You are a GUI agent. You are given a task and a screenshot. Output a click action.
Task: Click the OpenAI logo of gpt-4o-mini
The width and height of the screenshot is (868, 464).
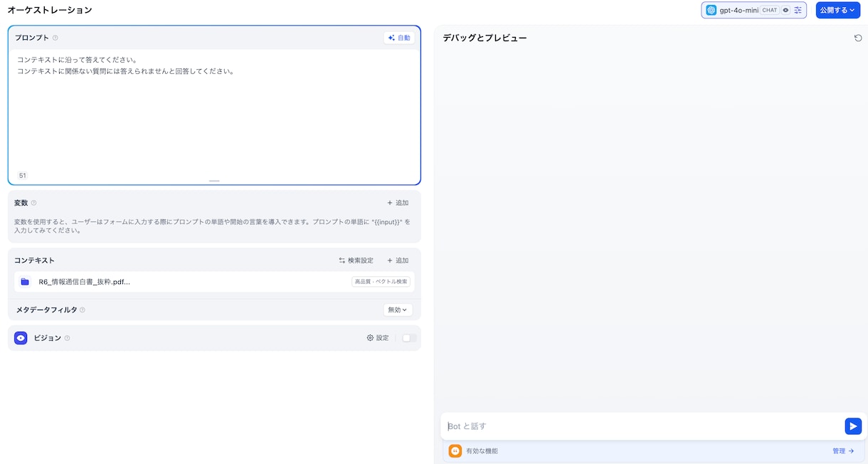[711, 10]
